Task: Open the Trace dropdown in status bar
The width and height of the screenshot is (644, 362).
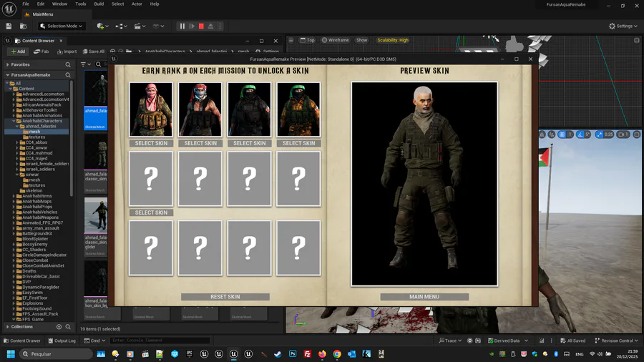Action: 450,341
